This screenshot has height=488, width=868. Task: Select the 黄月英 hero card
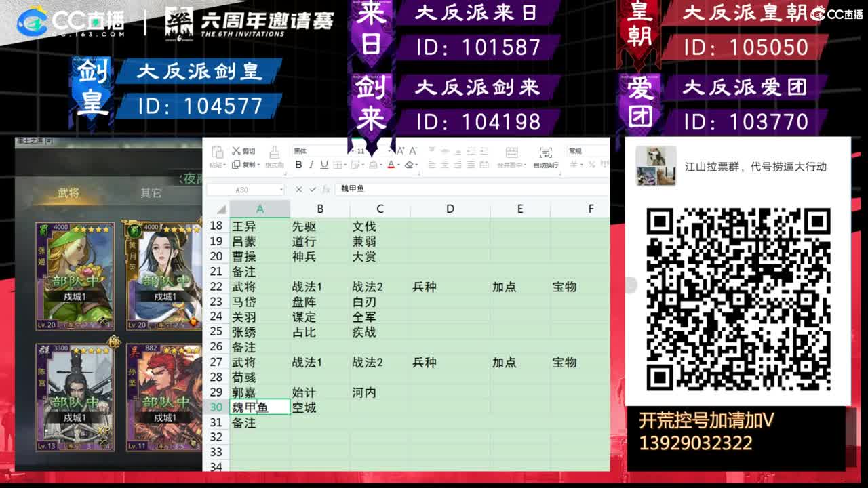pyautogui.click(x=164, y=277)
